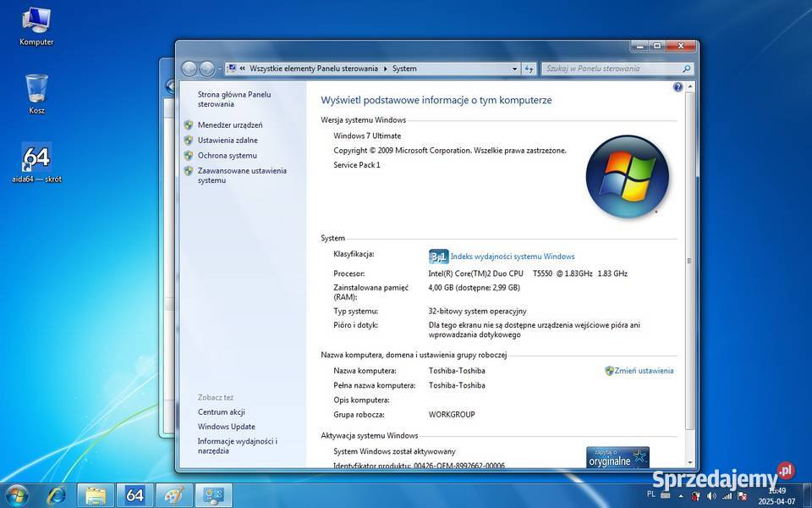Screen dimensions: 812x508
Task: Open help with the blue question mark
Action: pos(678,87)
